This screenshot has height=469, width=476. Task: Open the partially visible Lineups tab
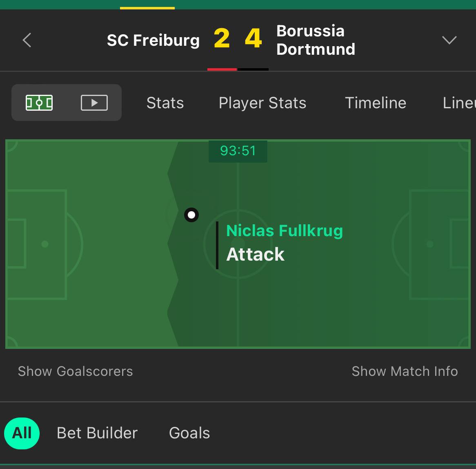(459, 103)
